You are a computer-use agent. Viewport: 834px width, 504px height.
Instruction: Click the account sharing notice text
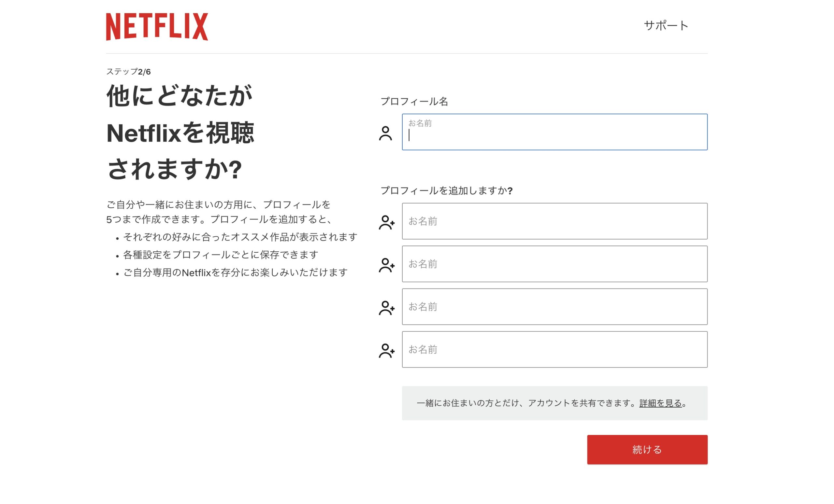[x=552, y=403]
